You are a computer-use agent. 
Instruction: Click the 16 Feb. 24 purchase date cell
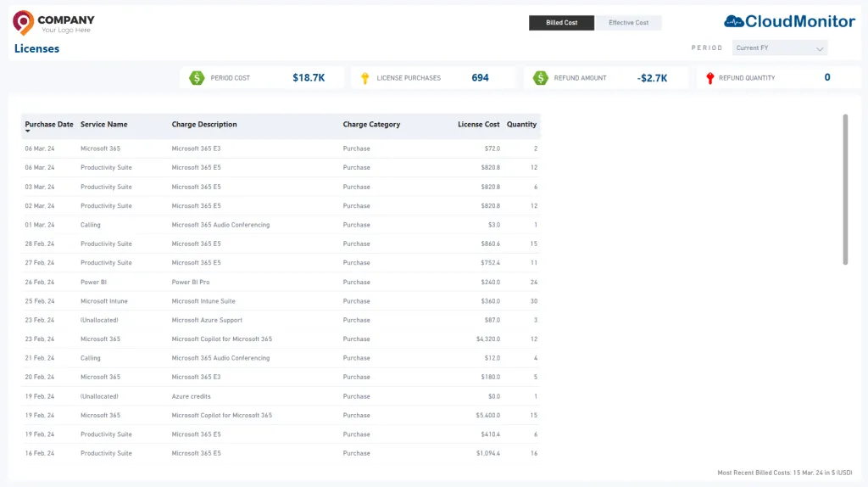point(40,453)
